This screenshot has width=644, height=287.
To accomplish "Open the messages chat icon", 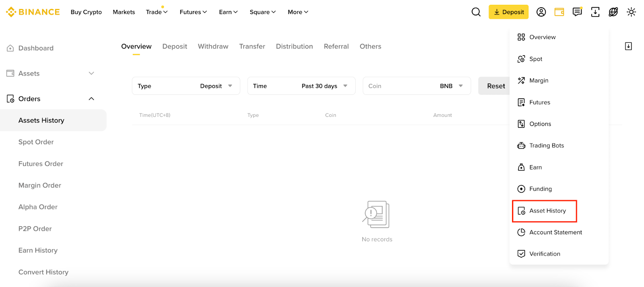I will click(x=577, y=12).
